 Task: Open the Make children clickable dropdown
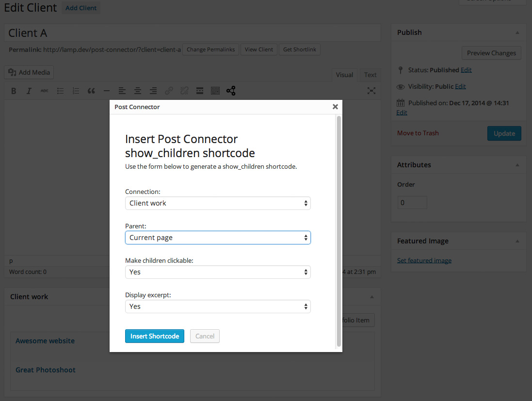pos(218,272)
